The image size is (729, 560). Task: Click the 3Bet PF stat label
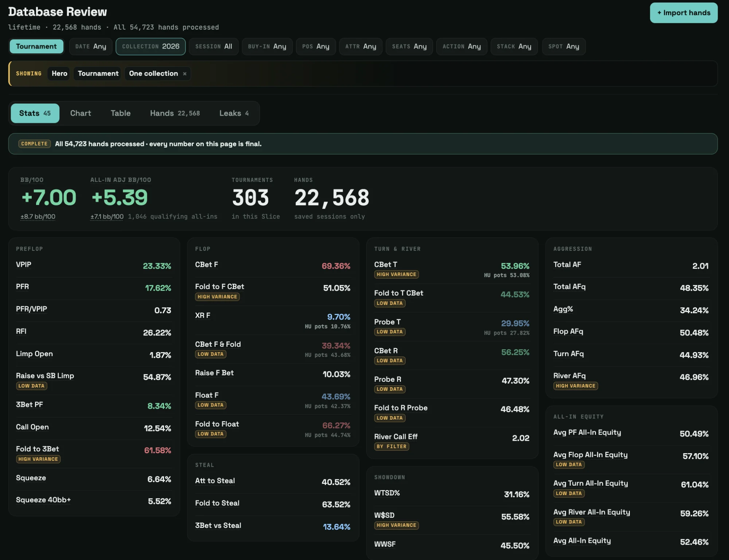30,405
